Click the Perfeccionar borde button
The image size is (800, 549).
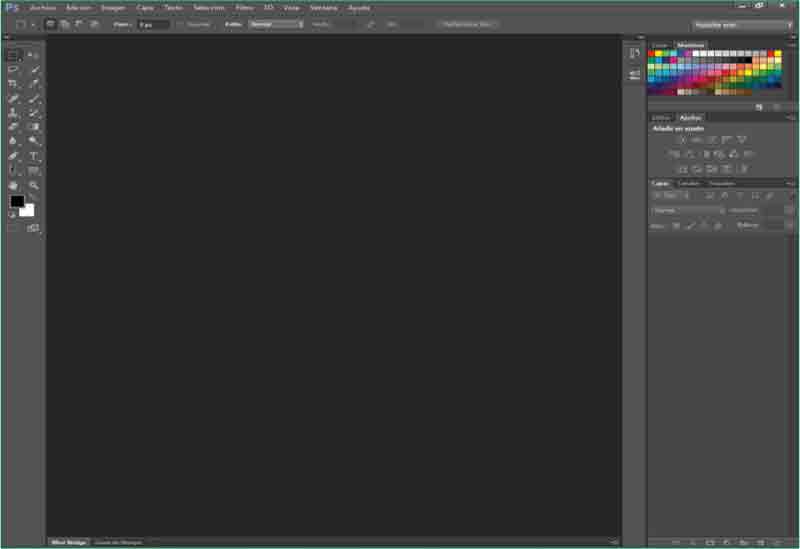coord(467,24)
